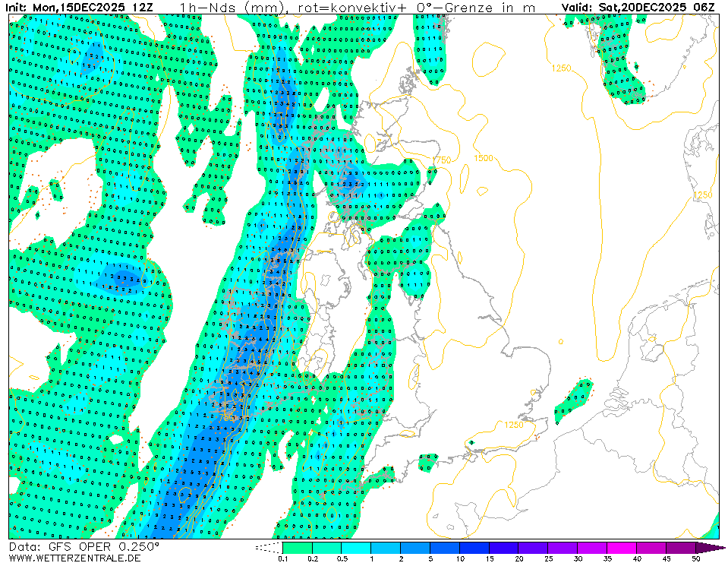Pick the light green 0.1–0.2 legend swatch
The width and height of the screenshot is (728, 563).
[297, 547]
